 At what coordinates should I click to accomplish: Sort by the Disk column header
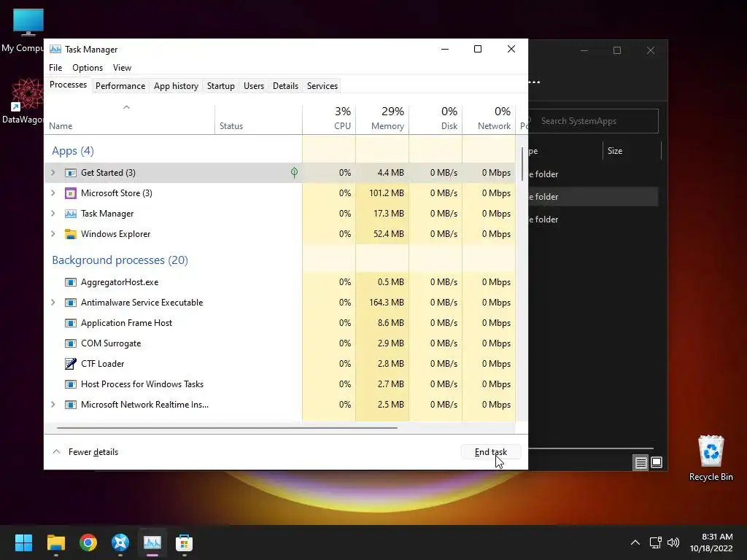tap(436, 119)
